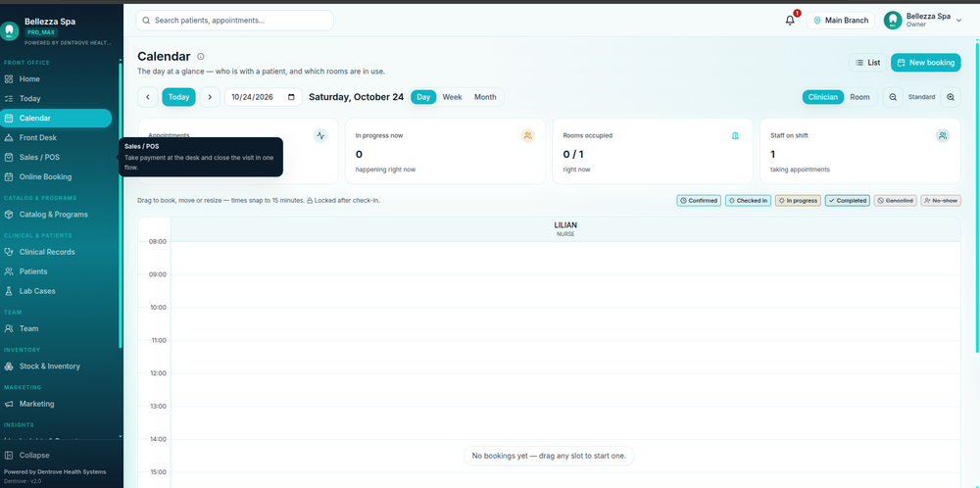Image resolution: width=980 pixels, height=488 pixels.
Task: Click the In progress now people icon
Action: pyautogui.click(x=528, y=135)
